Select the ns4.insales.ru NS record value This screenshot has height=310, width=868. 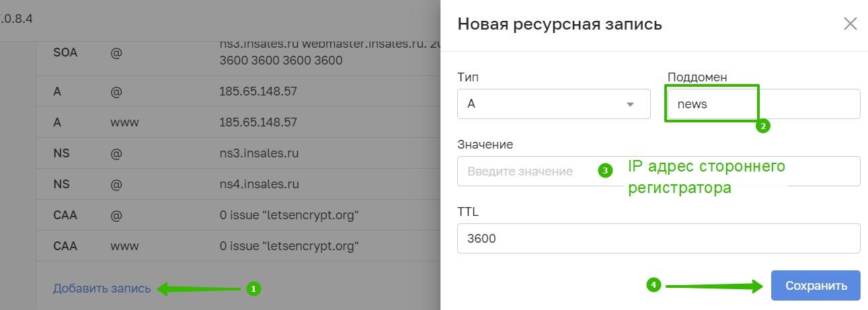click(x=258, y=184)
